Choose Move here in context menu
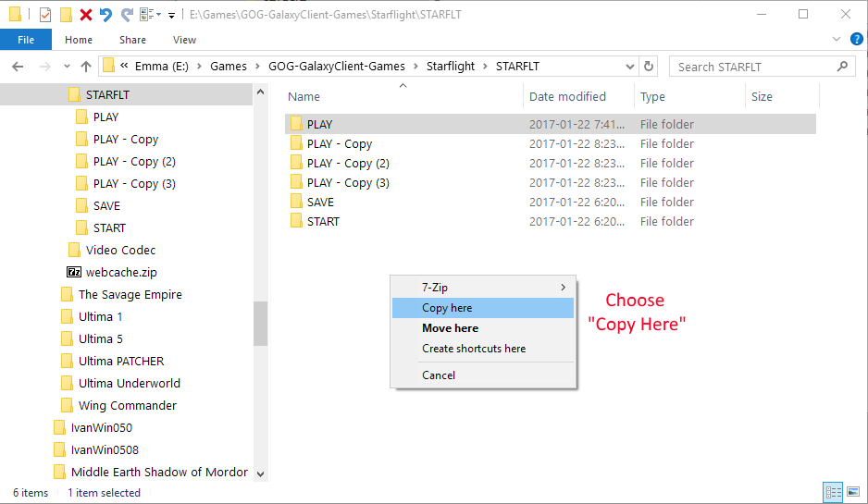 (x=483, y=328)
